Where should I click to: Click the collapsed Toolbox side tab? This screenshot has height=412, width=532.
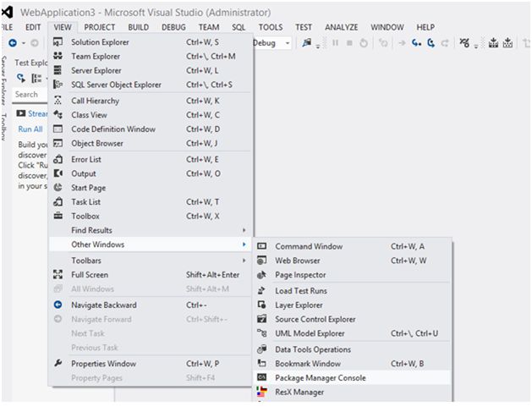point(3,127)
